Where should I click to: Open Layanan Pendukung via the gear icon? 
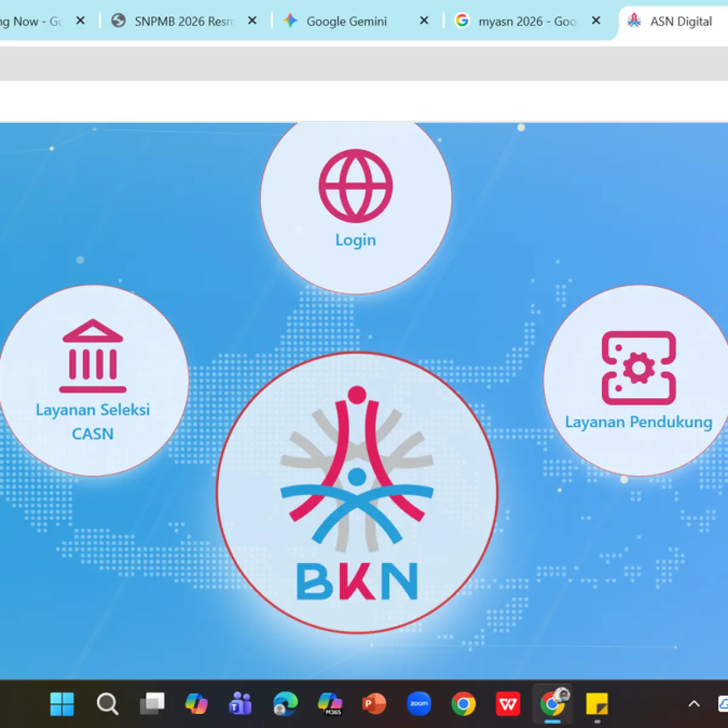coord(639,368)
